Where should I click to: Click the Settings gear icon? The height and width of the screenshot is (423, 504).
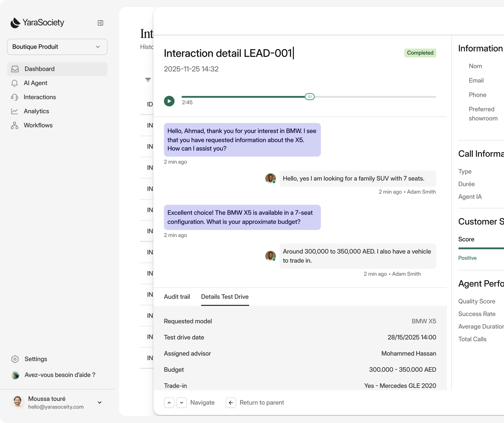tap(15, 359)
